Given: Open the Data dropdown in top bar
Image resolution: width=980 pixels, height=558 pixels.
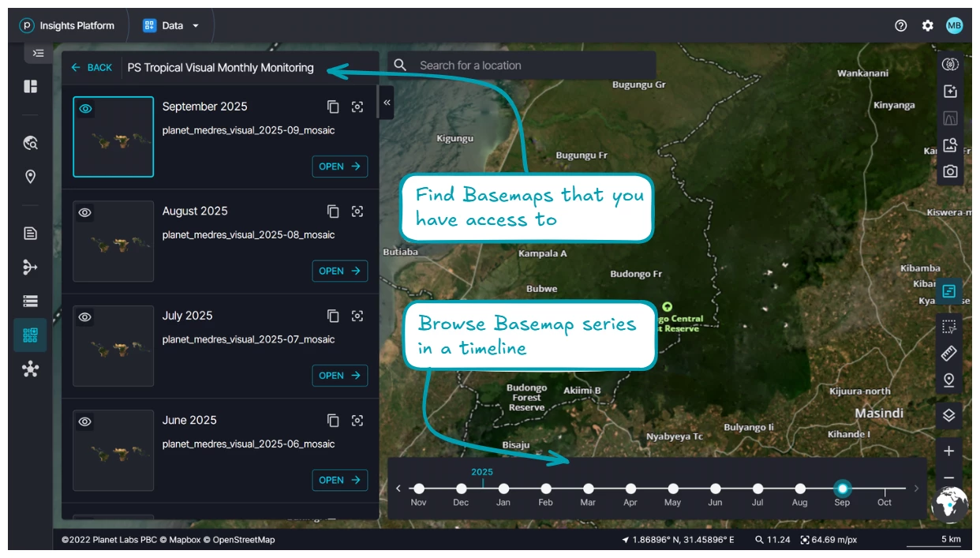Looking at the screenshot, I should 171,25.
